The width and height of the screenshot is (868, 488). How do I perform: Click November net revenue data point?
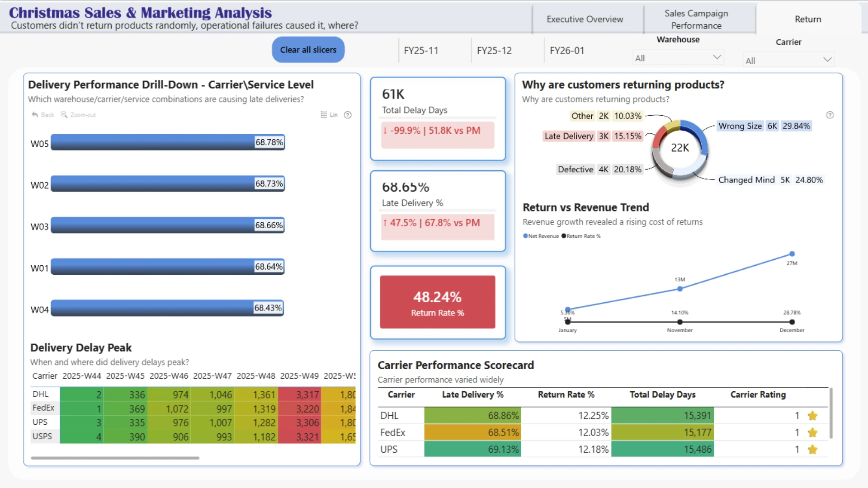680,289
